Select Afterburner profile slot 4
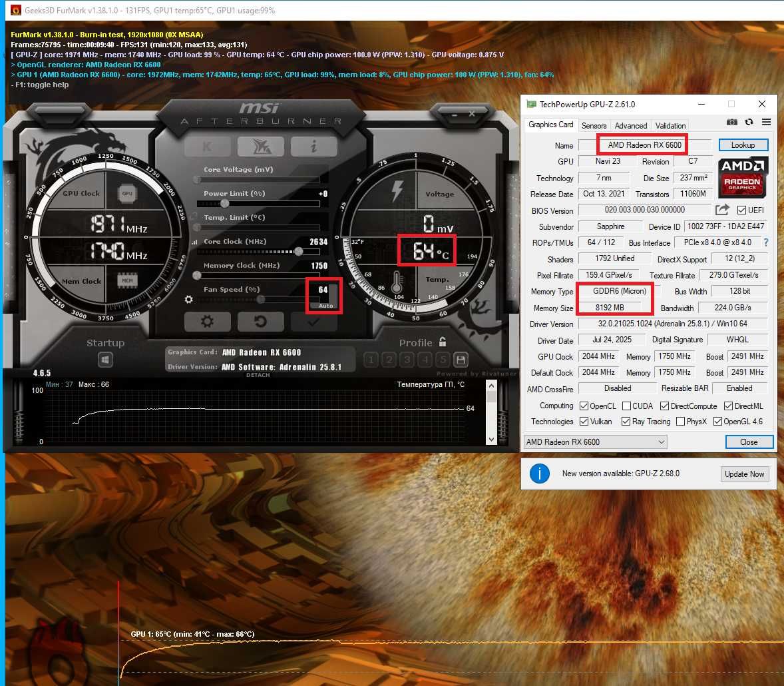This screenshot has width=784, height=686. (x=425, y=359)
